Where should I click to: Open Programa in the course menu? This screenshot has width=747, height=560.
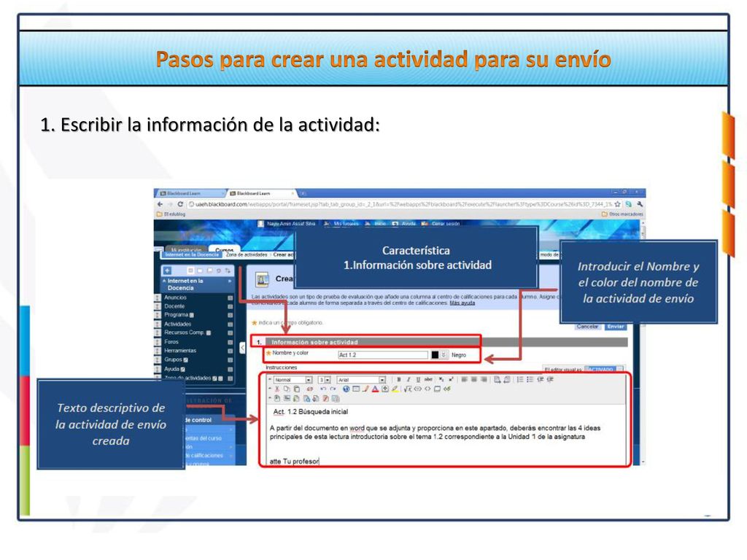177,315
